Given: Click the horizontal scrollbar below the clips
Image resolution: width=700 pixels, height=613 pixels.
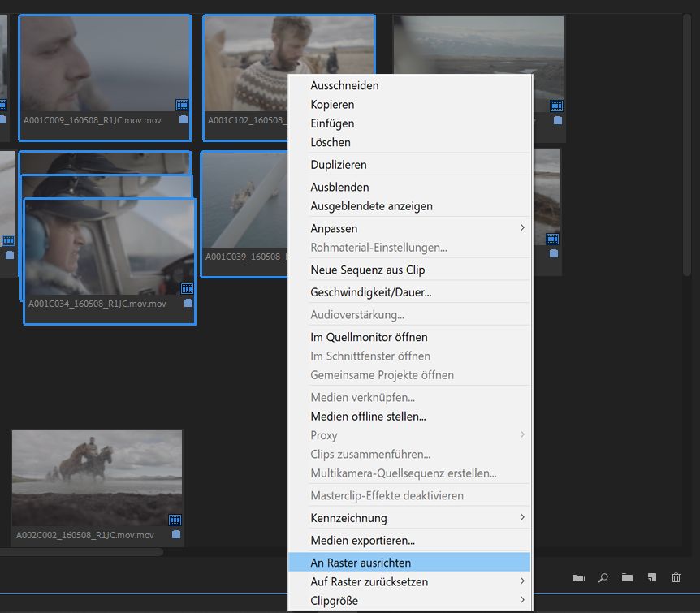Looking at the screenshot, I should (81, 552).
